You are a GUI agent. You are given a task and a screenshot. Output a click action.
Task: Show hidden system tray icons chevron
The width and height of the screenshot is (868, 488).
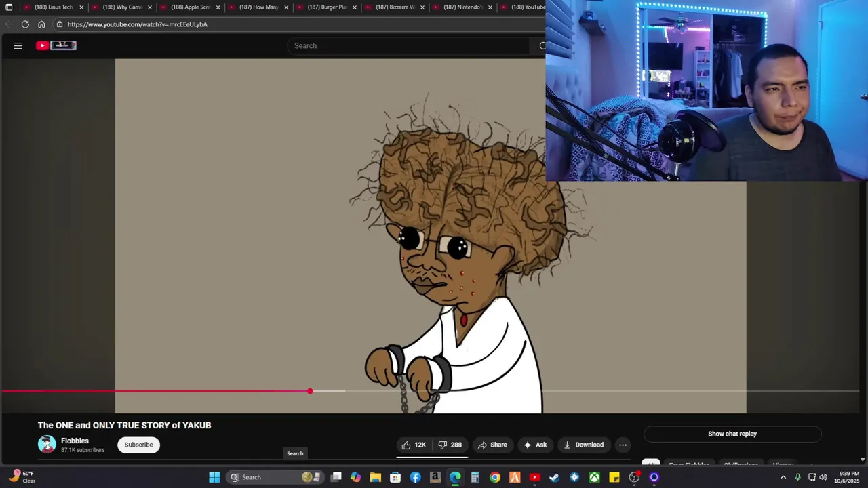point(783,477)
